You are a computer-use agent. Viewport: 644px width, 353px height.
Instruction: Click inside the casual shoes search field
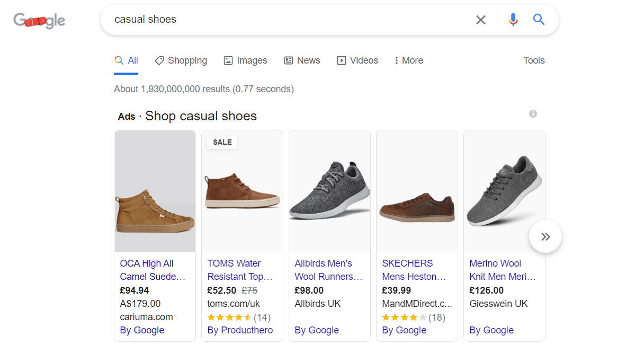coord(286,20)
